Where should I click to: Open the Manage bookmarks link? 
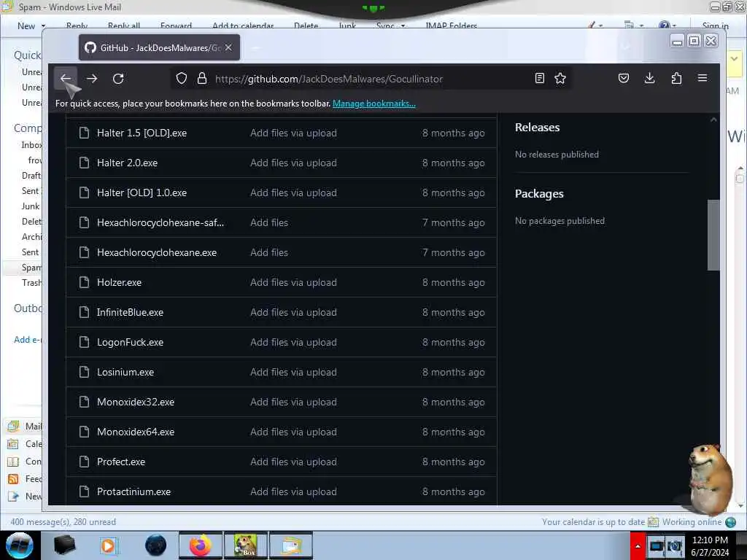(374, 104)
